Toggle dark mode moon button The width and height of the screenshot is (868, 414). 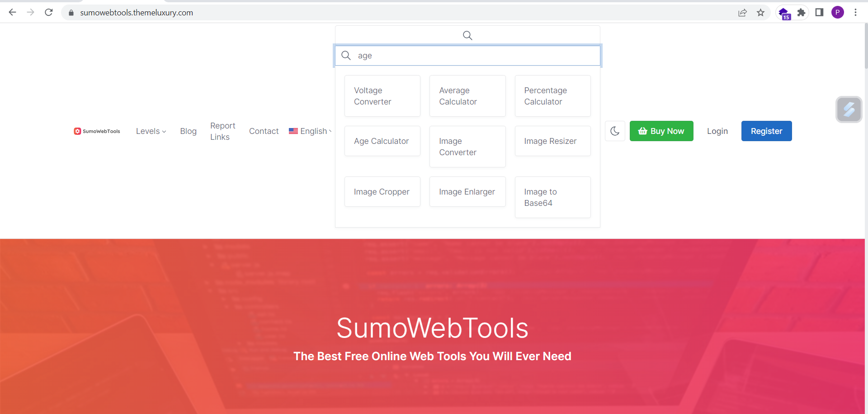click(x=615, y=131)
